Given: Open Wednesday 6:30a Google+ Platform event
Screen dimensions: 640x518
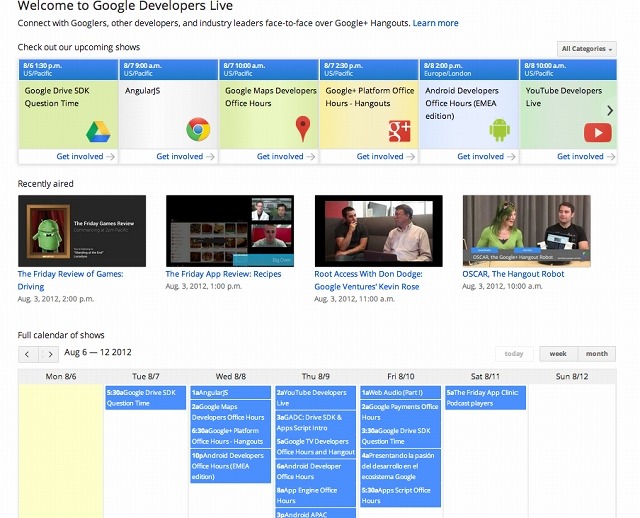Looking at the screenshot, I should click(231, 436).
